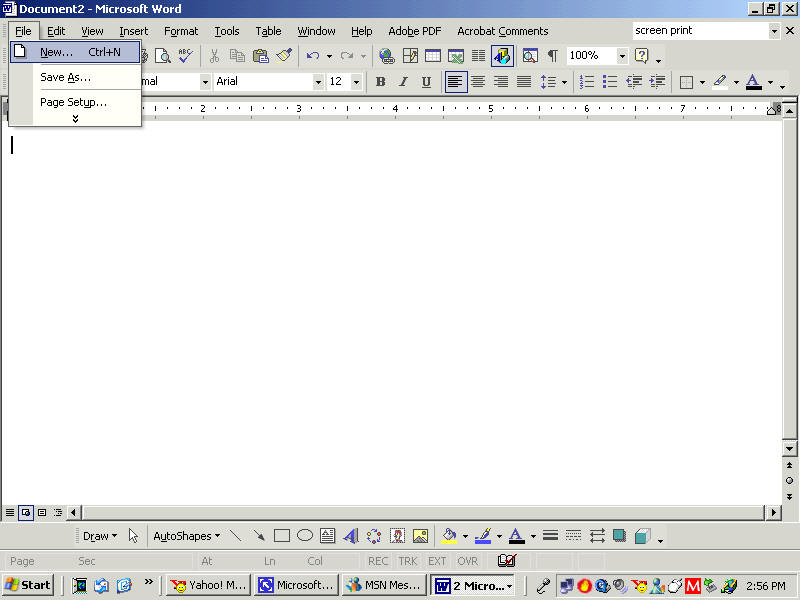Open the Document Map icon
Screen dimensions: 800x600
[530, 56]
